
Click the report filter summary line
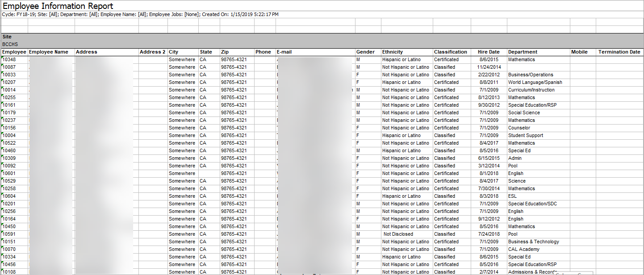click(140, 14)
